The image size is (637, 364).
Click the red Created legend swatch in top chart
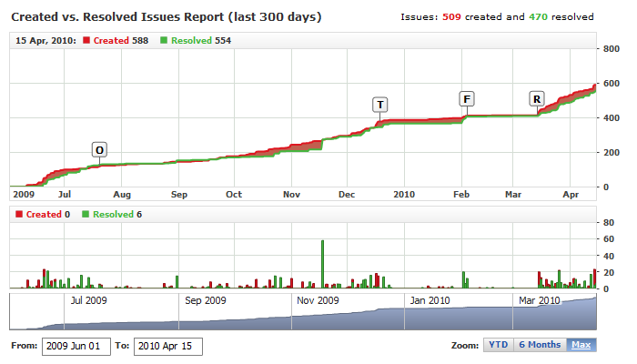(x=86, y=41)
